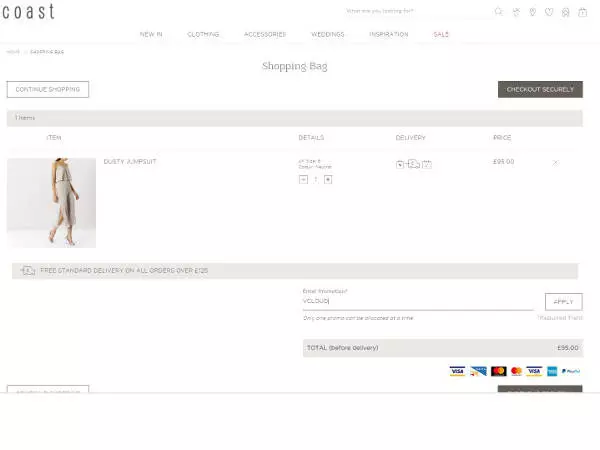The height and width of the screenshot is (450, 600).
Task: Click the free standard delivery banner text
Action: (x=124, y=271)
